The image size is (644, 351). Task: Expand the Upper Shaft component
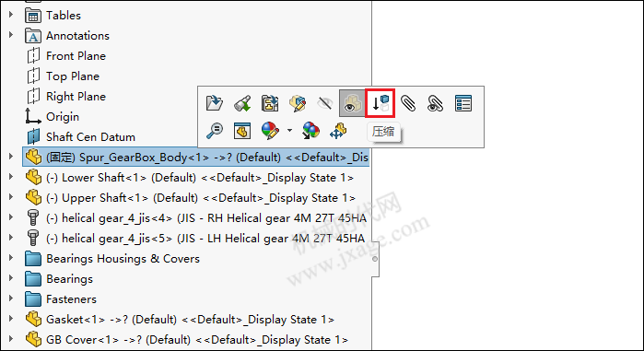click(11, 197)
